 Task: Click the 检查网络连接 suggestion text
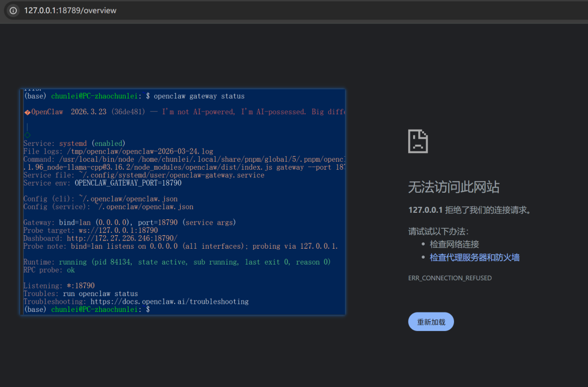point(454,244)
